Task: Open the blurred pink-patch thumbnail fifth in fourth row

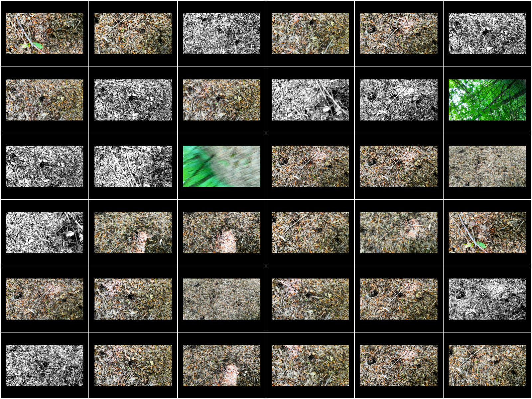Action: pyautogui.click(x=399, y=233)
